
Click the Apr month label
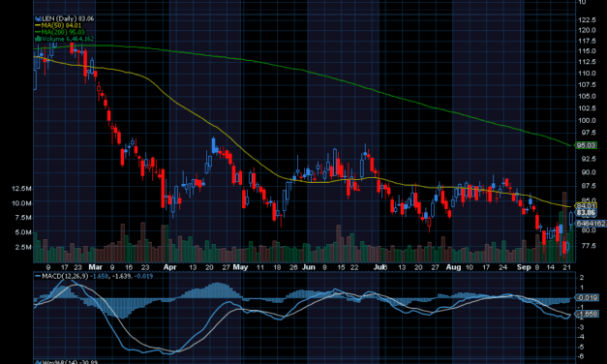[x=169, y=267]
